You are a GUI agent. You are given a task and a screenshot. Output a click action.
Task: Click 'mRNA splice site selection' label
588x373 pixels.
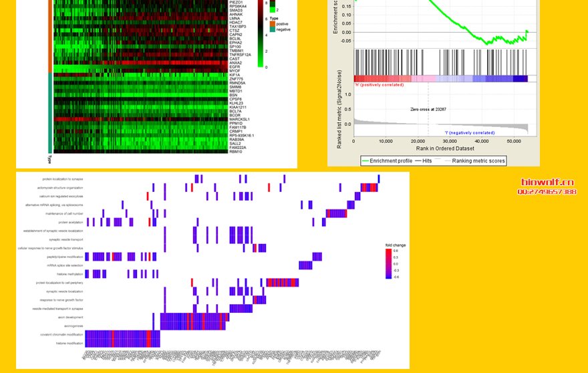click(65, 265)
